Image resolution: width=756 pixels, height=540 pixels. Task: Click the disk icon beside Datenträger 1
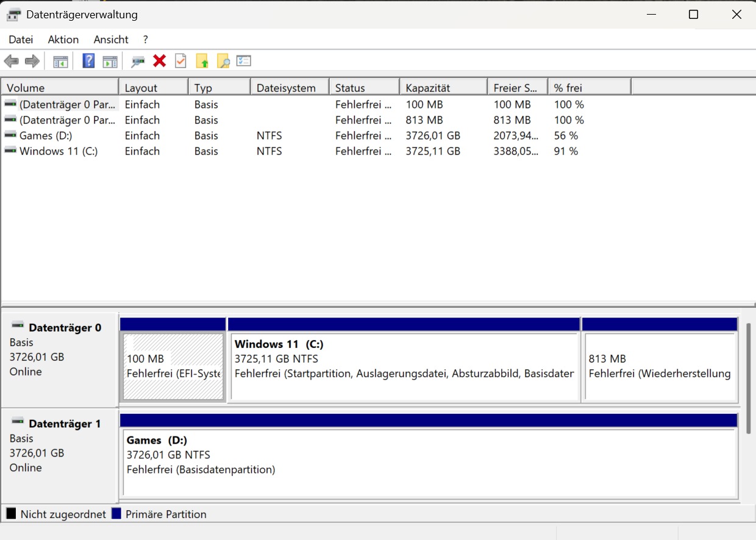(x=18, y=422)
